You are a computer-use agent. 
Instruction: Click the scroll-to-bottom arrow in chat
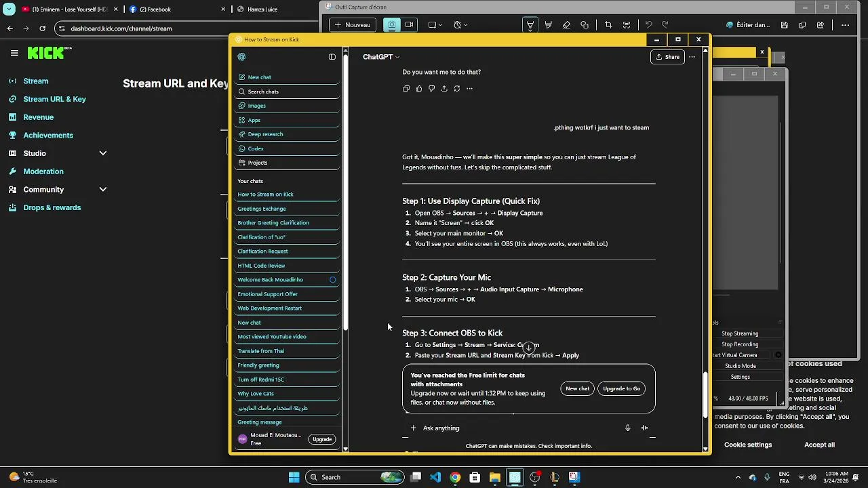529,347
